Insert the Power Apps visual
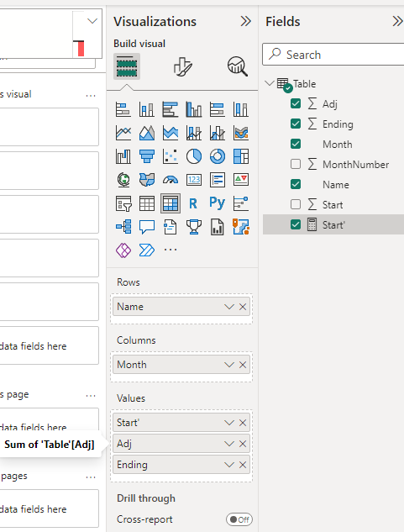The width and height of the screenshot is (404, 532). (x=123, y=250)
